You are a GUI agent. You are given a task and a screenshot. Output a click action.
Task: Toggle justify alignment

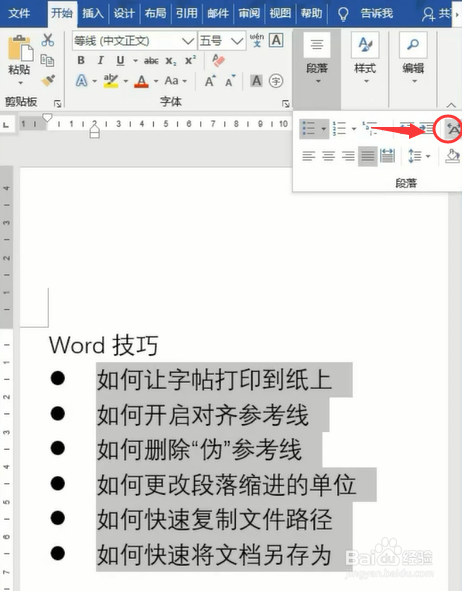[x=368, y=156]
